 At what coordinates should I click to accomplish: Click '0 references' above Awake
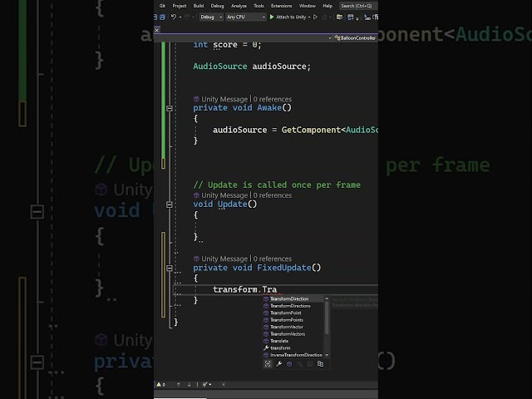pos(273,99)
